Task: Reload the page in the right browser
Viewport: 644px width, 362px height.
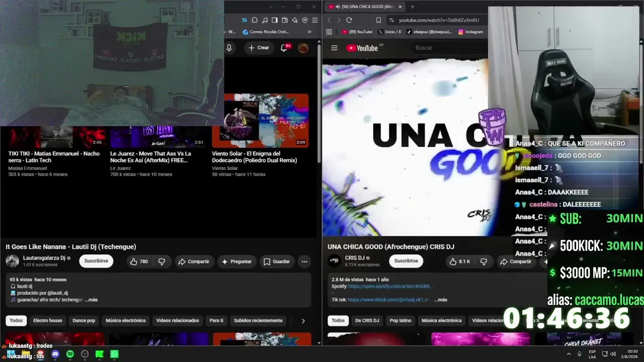Action: pyautogui.click(x=349, y=20)
